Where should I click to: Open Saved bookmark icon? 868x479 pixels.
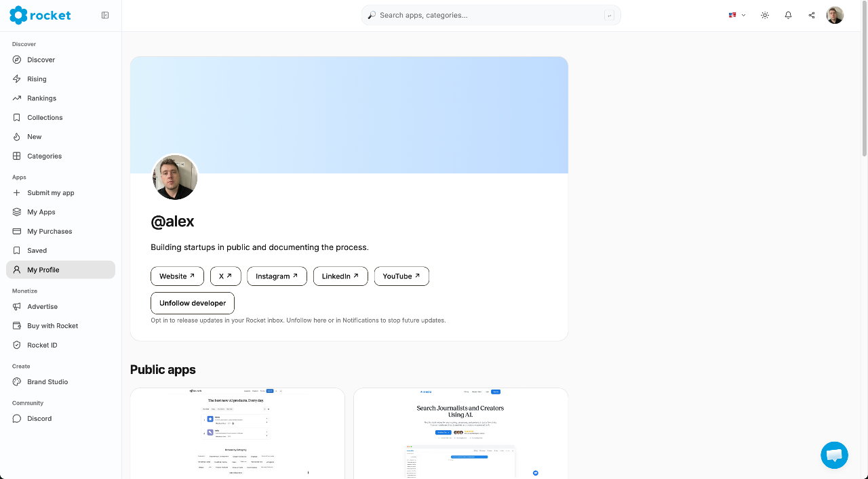17,250
